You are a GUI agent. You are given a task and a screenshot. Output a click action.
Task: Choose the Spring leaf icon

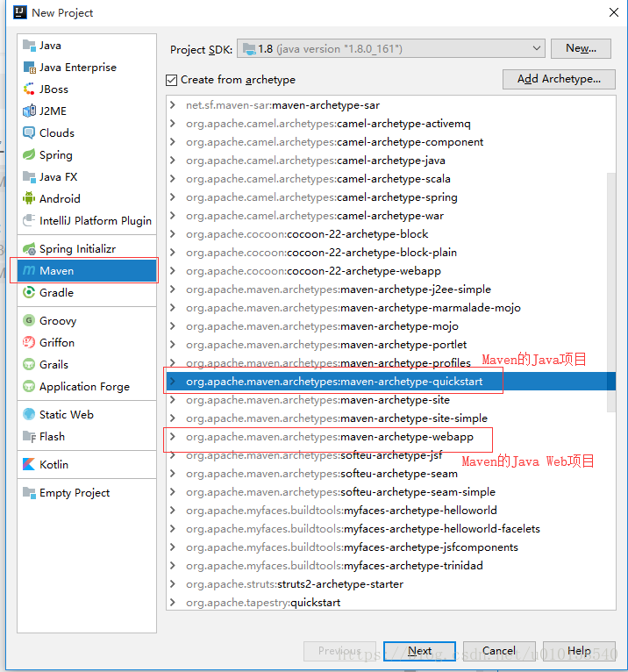pyautogui.click(x=29, y=154)
